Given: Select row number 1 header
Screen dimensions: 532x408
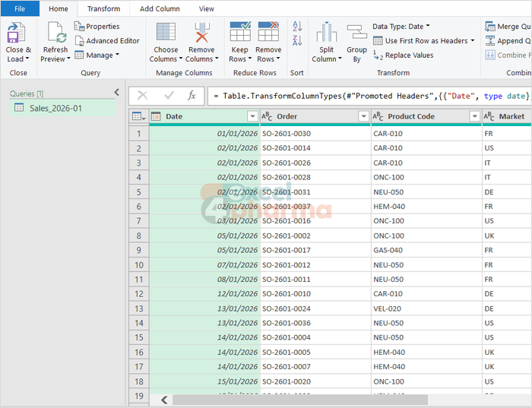Looking at the screenshot, I should pos(139,134).
